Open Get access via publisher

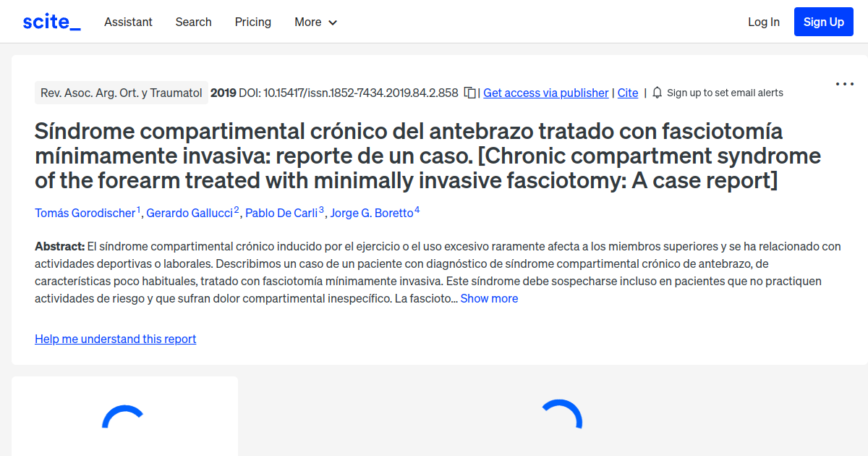[x=545, y=93]
